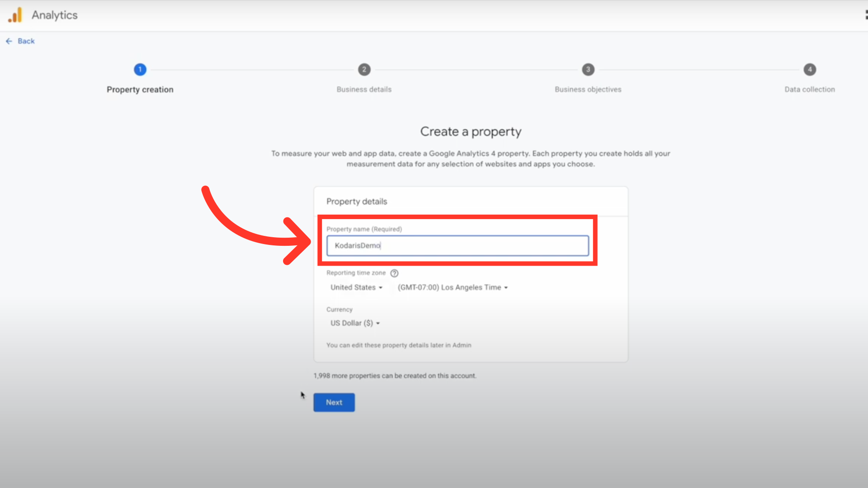This screenshot has height=488, width=868.
Task: Click the Business objectives step label
Action: [588, 89]
